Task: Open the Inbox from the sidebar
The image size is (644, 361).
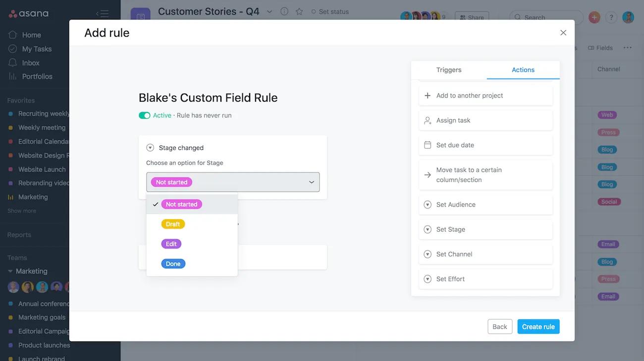Action: 30,62
